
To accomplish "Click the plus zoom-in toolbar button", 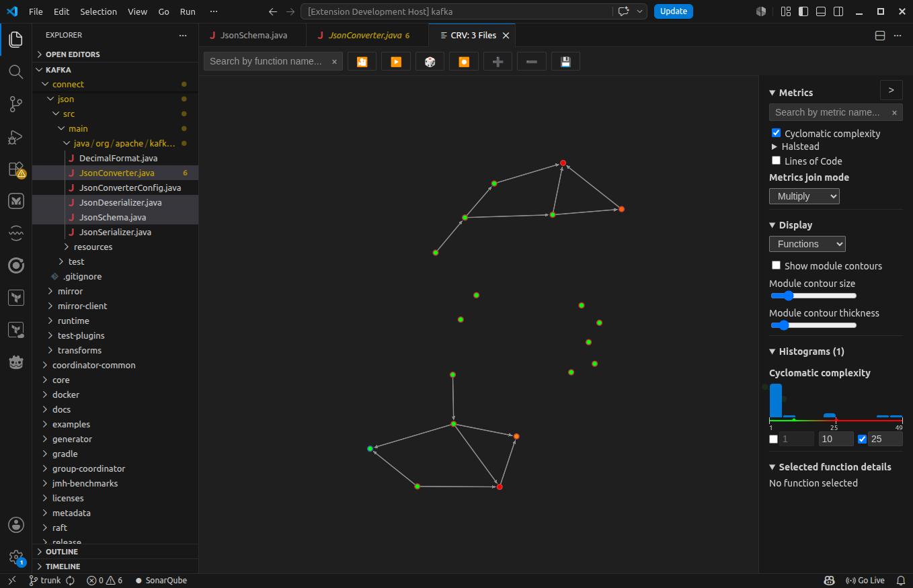I will pos(498,61).
